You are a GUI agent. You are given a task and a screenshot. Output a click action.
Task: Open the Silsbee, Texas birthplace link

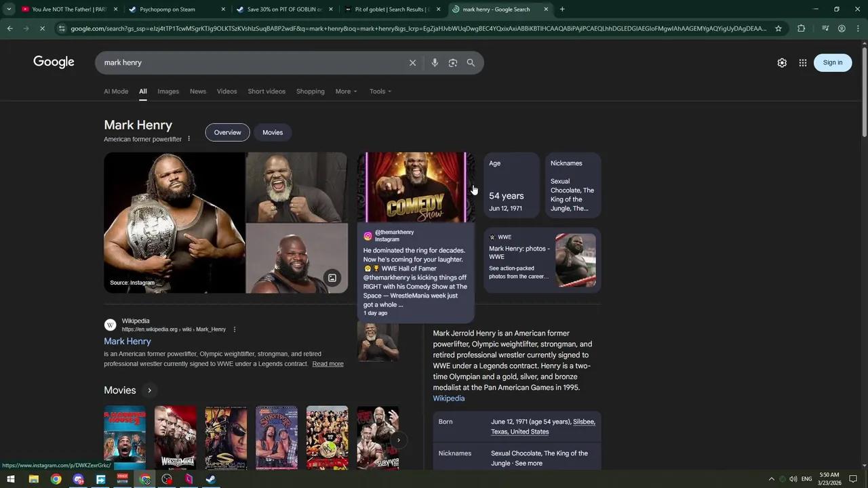[543, 426]
